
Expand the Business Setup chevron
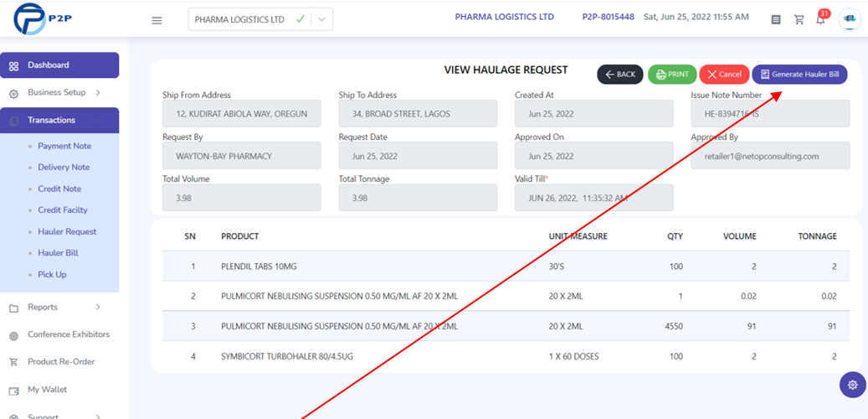(x=98, y=92)
